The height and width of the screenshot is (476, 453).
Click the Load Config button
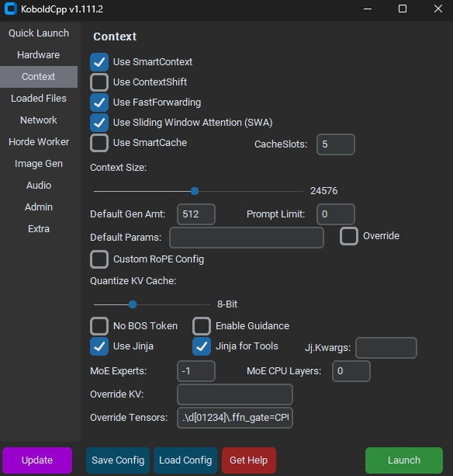pyautogui.click(x=185, y=460)
